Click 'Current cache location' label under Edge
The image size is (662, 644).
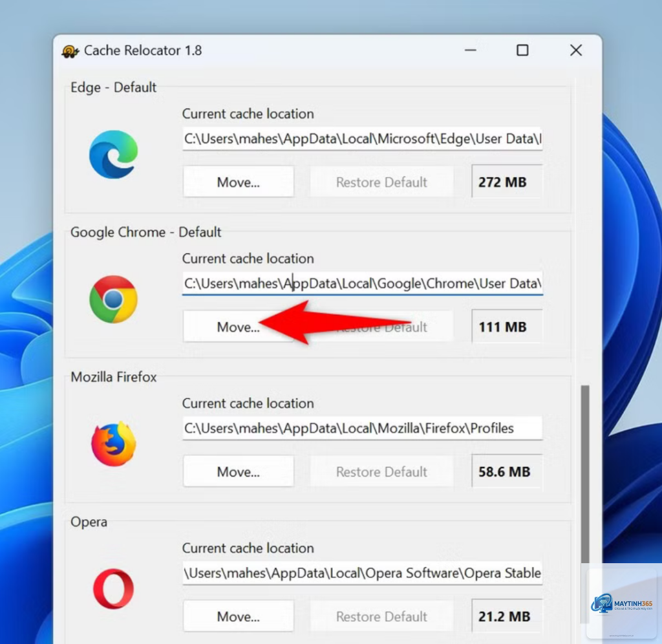coord(248,114)
